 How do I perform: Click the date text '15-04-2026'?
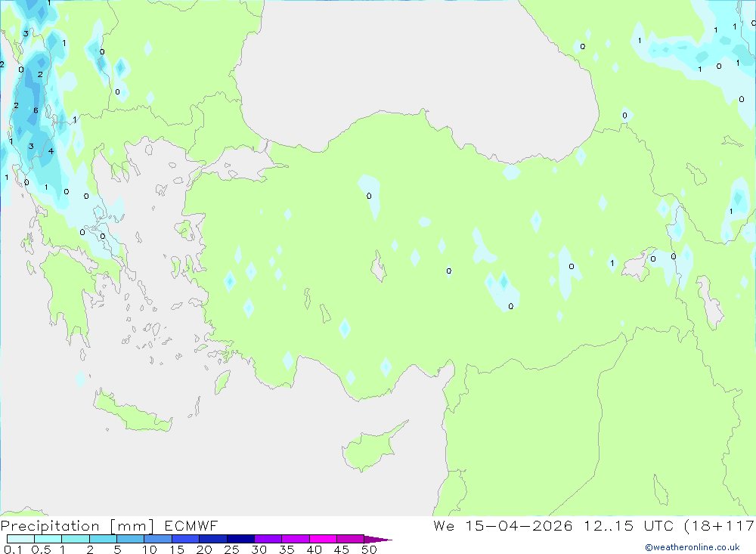point(519,525)
